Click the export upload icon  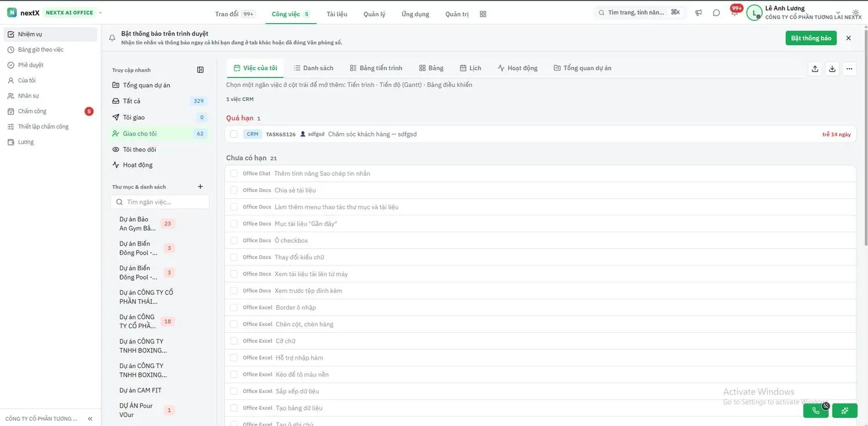coord(815,68)
